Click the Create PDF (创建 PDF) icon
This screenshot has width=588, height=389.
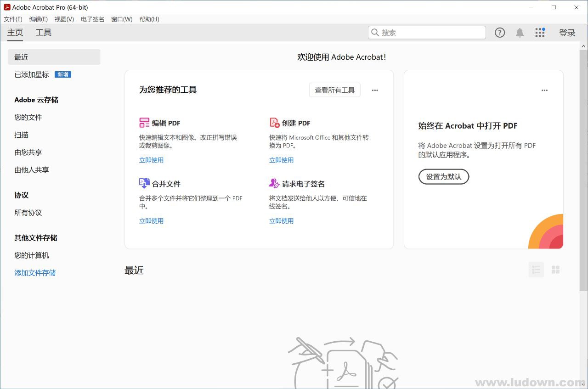(274, 123)
